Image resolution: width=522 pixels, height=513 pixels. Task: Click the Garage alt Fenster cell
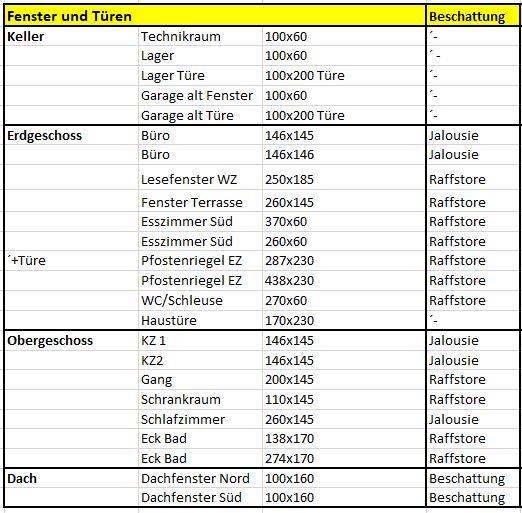point(200,96)
